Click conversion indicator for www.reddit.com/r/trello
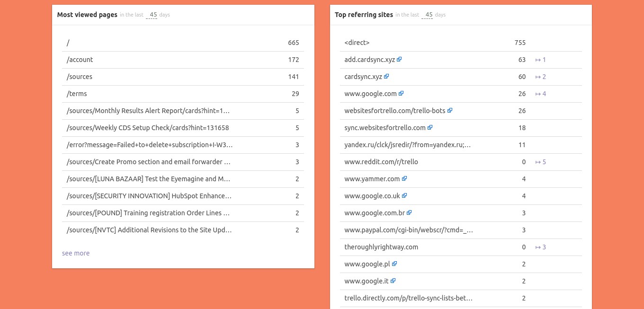 (x=541, y=162)
